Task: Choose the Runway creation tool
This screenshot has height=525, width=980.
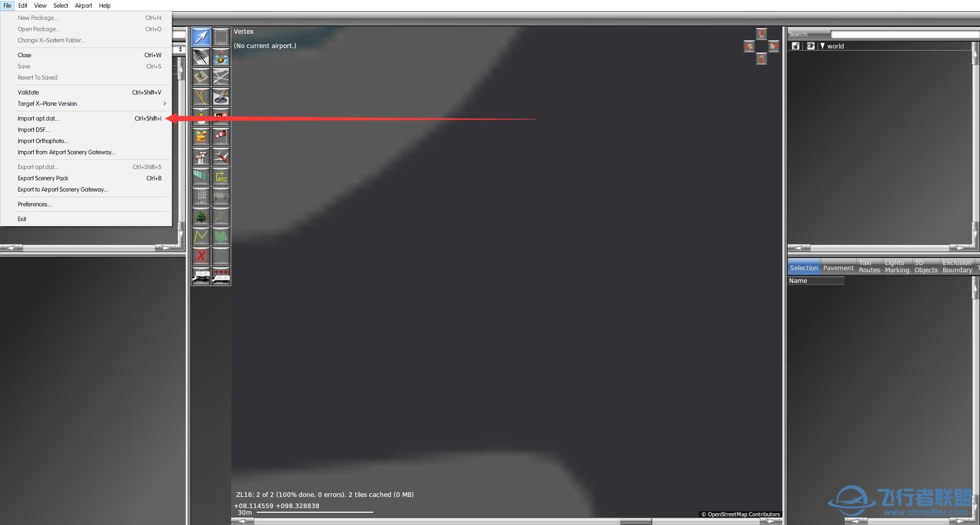Action: click(x=201, y=57)
